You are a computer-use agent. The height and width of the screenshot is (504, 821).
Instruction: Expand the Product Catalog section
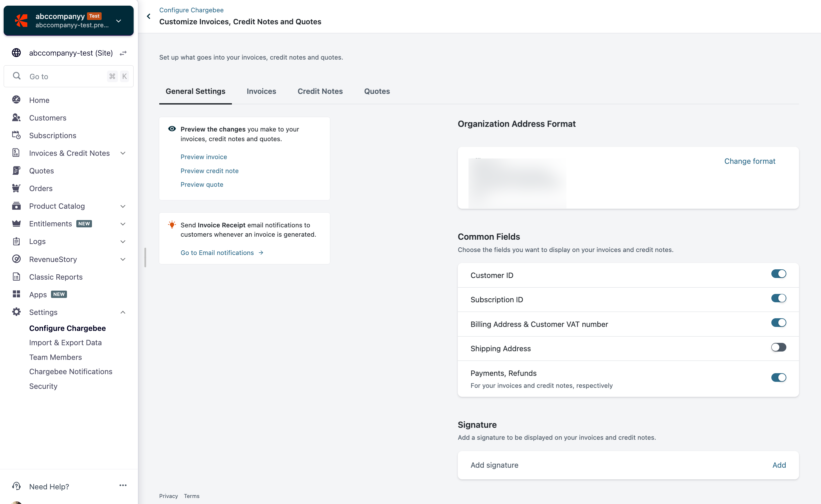[123, 206]
